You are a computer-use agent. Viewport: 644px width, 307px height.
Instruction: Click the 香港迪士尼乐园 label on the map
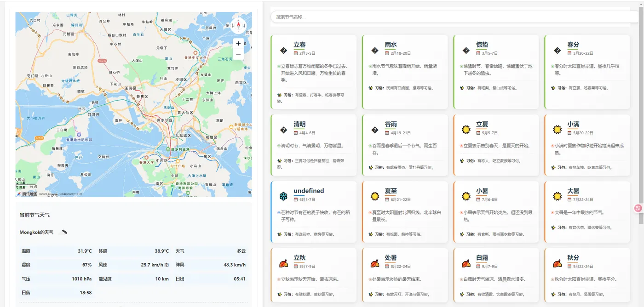(79, 139)
